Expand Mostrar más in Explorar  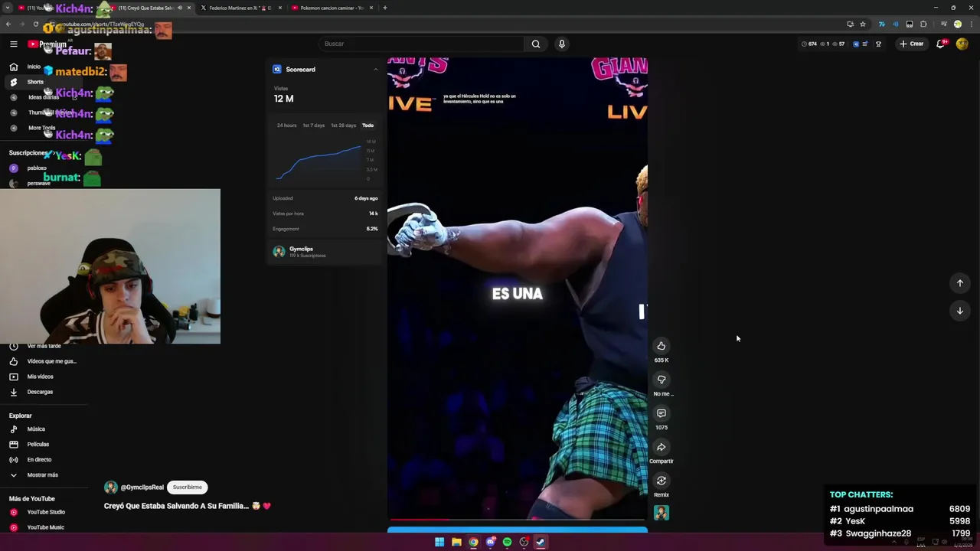pos(42,475)
